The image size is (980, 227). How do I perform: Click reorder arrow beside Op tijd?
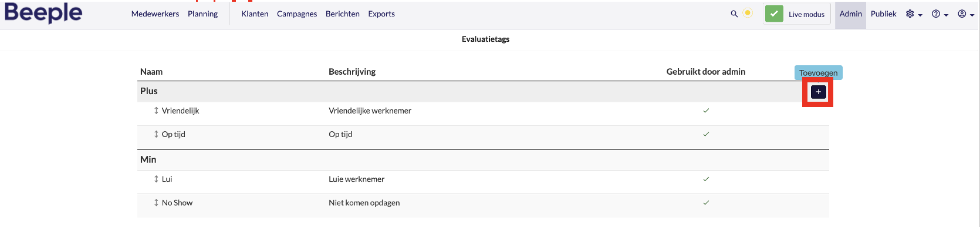(x=156, y=134)
